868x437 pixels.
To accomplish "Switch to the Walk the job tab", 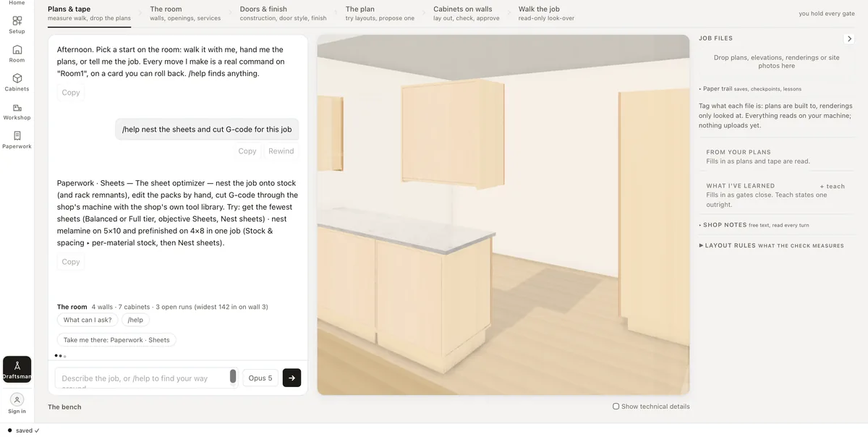I will point(546,13).
